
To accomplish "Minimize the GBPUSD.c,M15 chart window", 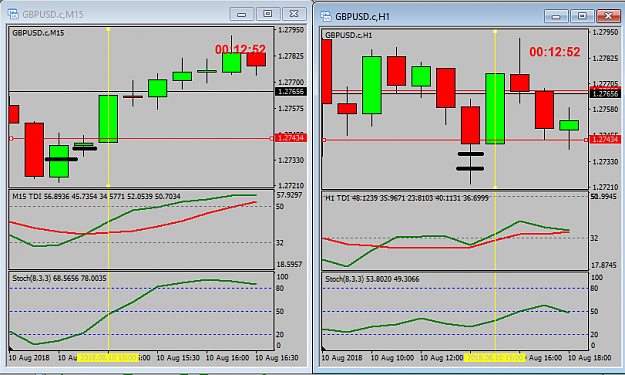I will [x=242, y=14].
